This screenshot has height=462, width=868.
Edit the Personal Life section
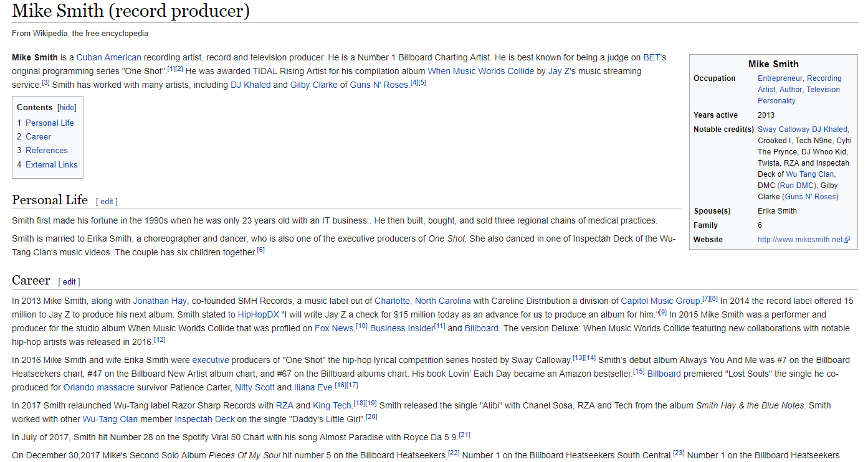point(107,201)
